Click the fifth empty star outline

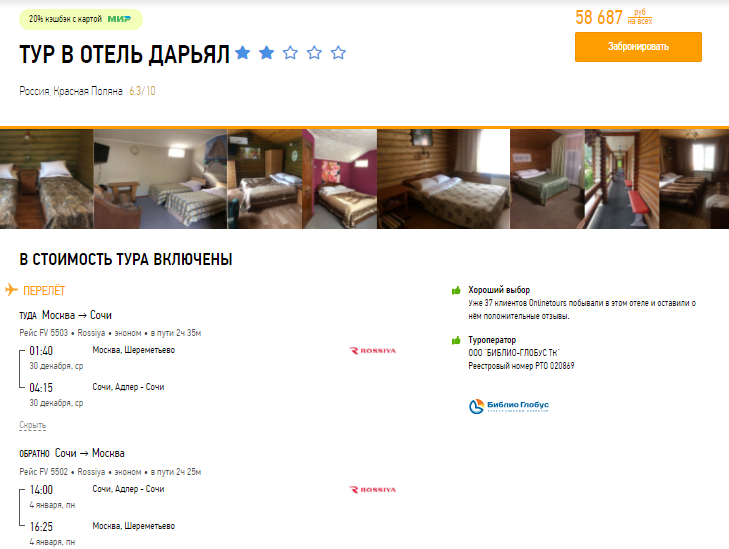pos(338,53)
